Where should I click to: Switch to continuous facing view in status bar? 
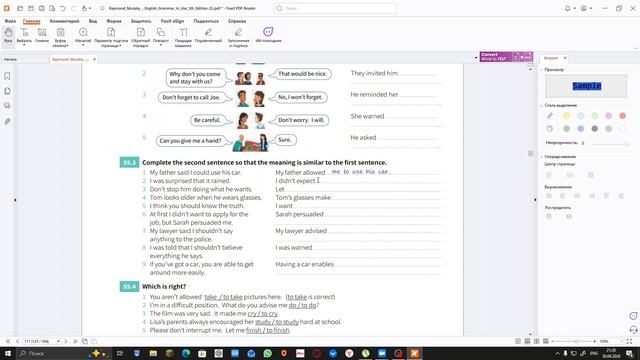[546, 341]
